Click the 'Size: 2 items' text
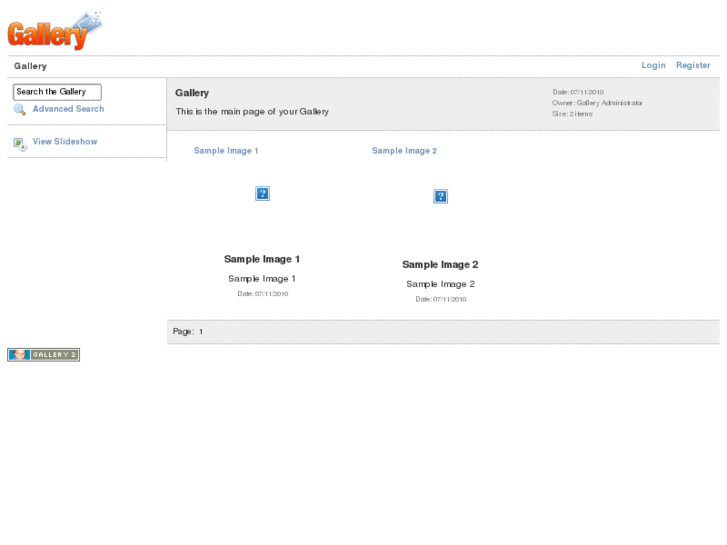This screenshot has height=545, width=727. point(572,114)
